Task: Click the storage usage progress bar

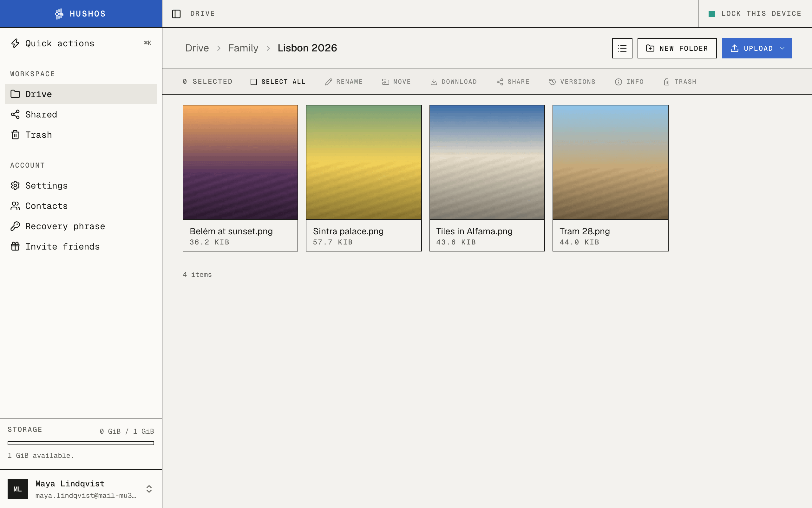Action: tap(81, 443)
